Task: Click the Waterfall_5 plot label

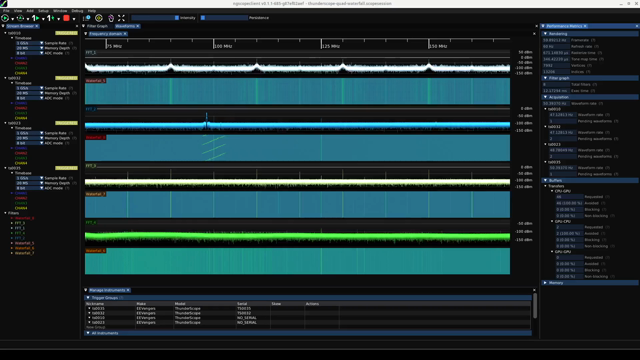Action: point(96,81)
